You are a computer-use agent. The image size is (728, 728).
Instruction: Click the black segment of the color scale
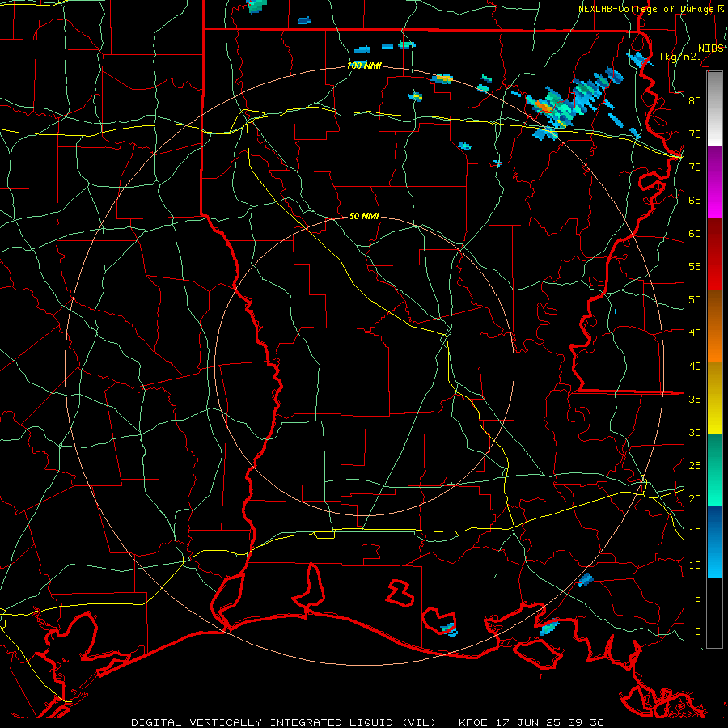pos(714,613)
